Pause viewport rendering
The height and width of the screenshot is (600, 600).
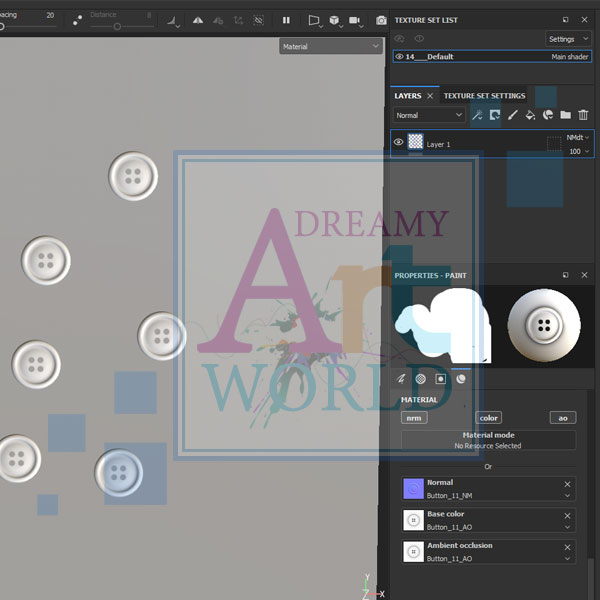[x=286, y=20]
